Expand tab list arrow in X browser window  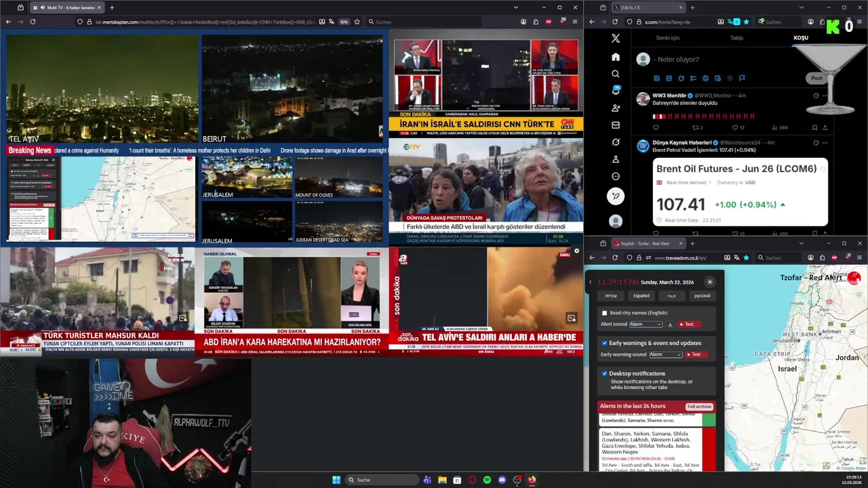coord(801,7)
